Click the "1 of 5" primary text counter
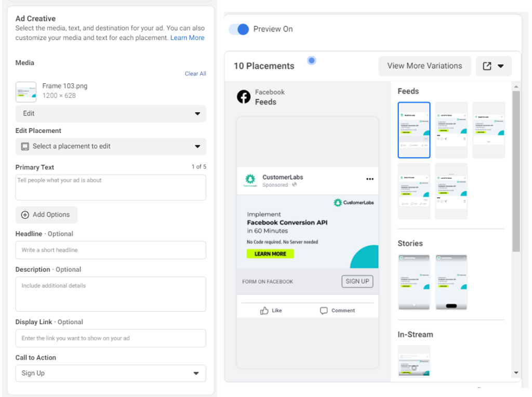This screenshot has width=532, height=397. (x=199, y=167)
